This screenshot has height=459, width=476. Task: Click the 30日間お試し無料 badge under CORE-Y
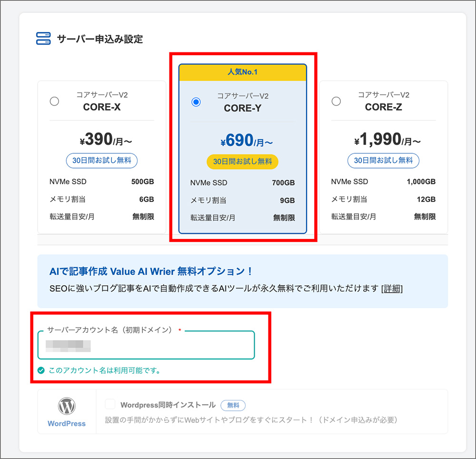click(242, 162)
